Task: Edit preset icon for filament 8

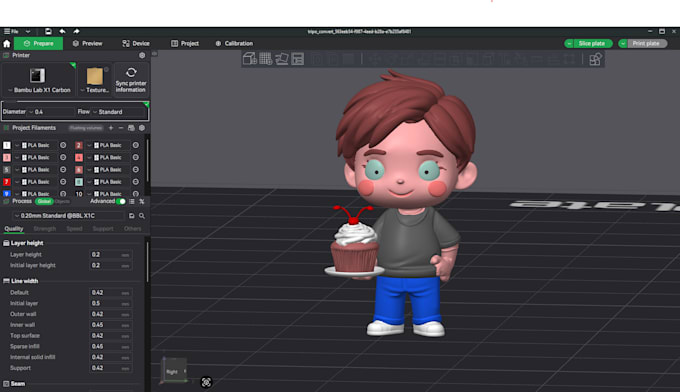Action: (136, 182)
